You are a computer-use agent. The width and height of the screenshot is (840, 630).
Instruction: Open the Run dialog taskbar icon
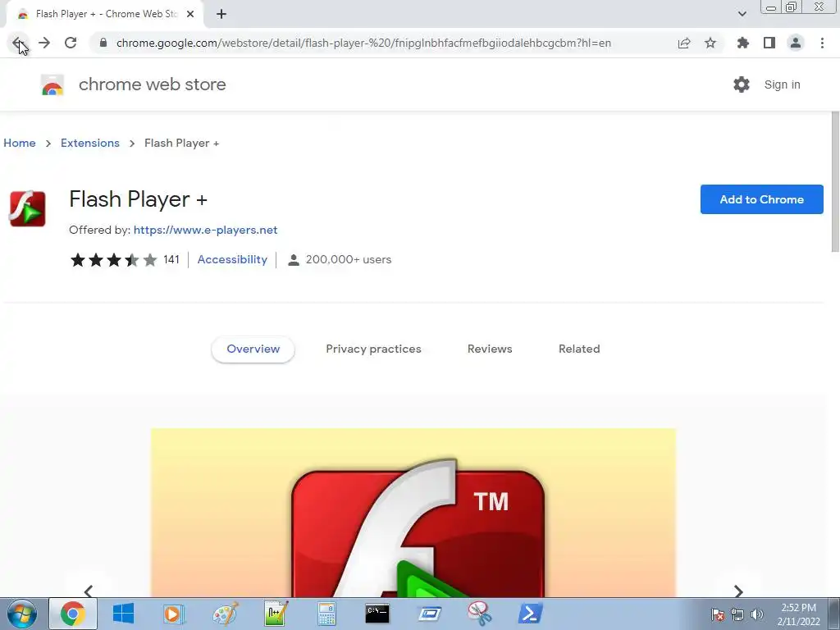click(x=429, y=614)
